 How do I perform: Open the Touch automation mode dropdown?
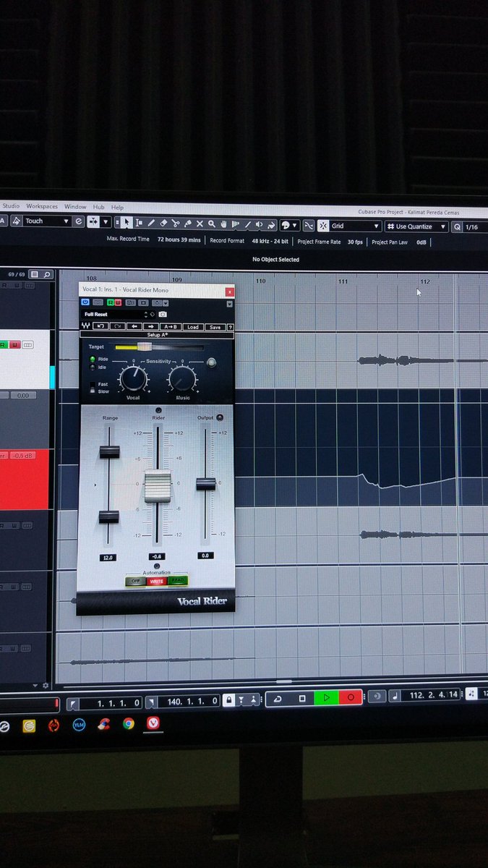coord(47,221)
